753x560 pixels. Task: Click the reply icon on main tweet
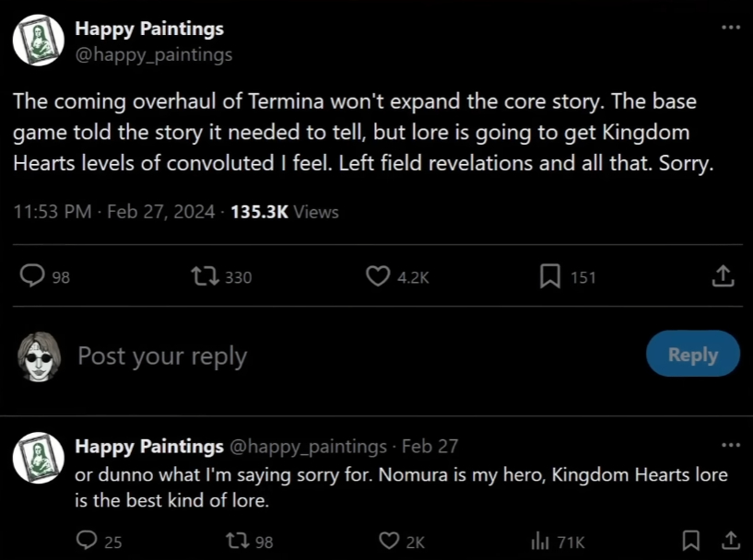point(32,276)
